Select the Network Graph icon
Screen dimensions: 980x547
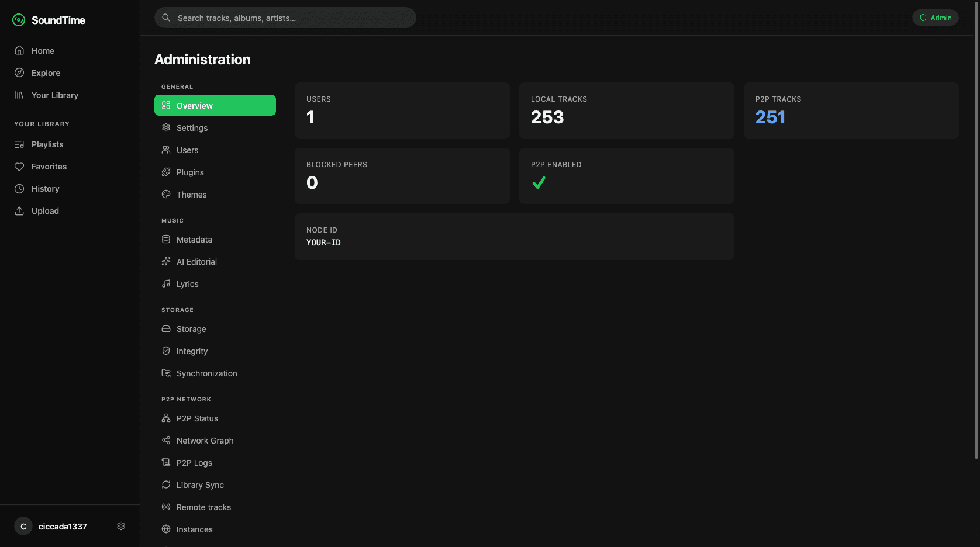[166, 440]
